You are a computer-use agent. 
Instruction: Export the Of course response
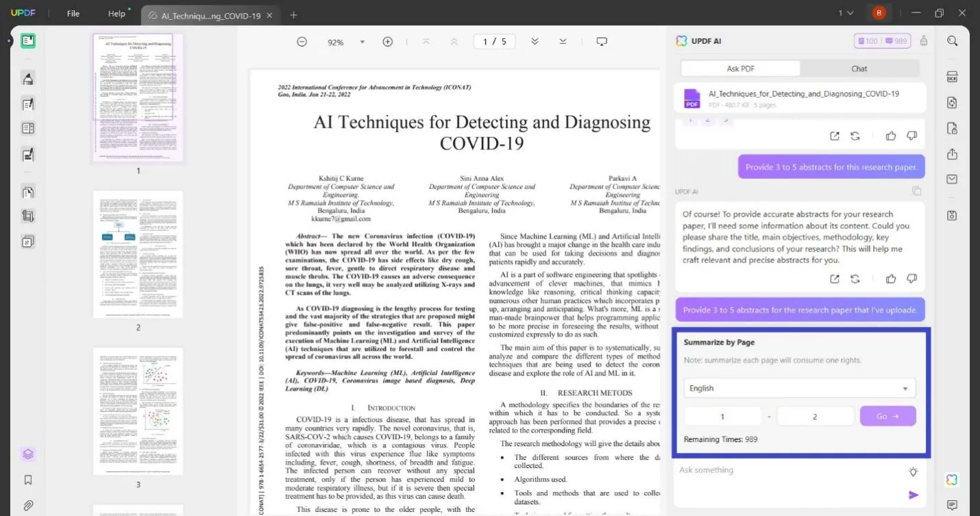coord(835,279)
